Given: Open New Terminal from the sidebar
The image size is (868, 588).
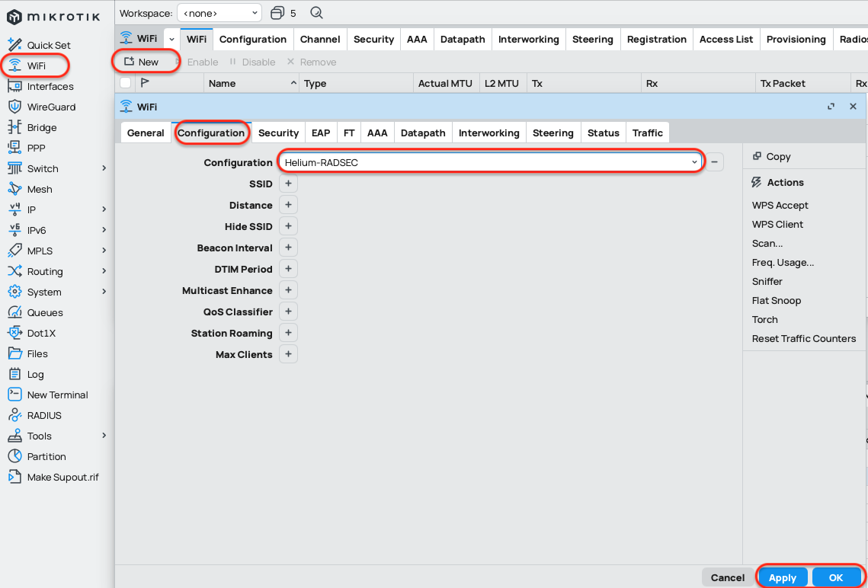Looking at the screenshot, I should tap(57, 395).
